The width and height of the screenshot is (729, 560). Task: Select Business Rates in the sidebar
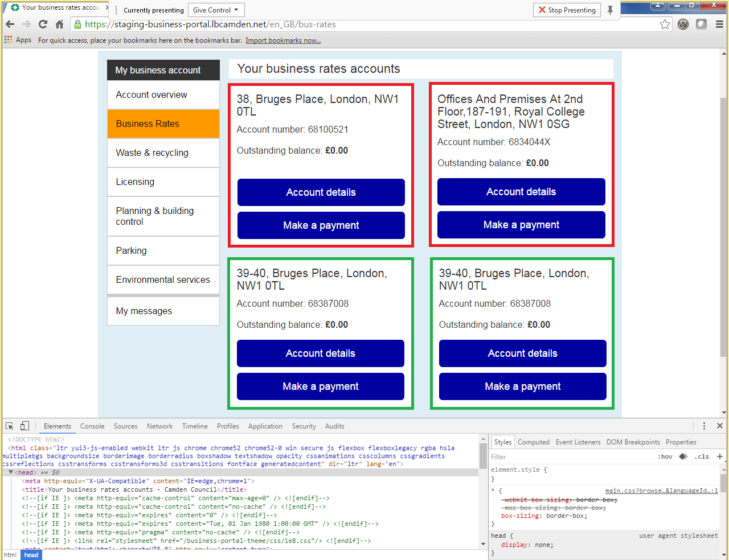pos(163,124)
